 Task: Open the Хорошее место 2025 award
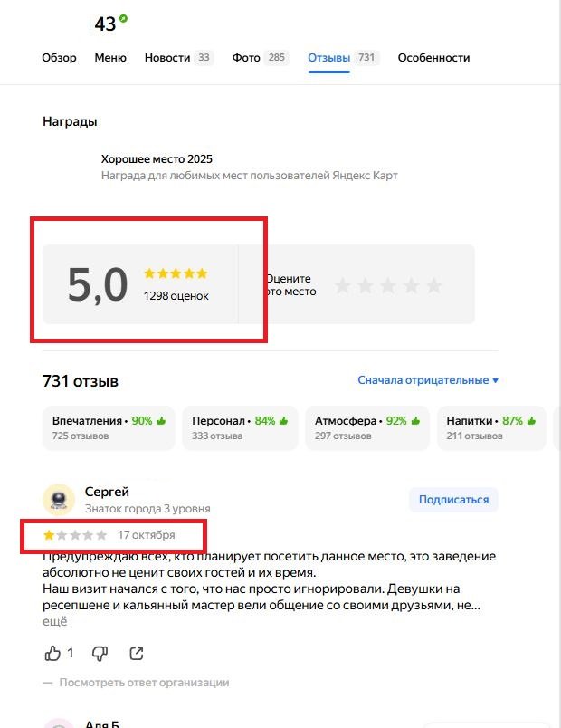pos(157,159)
